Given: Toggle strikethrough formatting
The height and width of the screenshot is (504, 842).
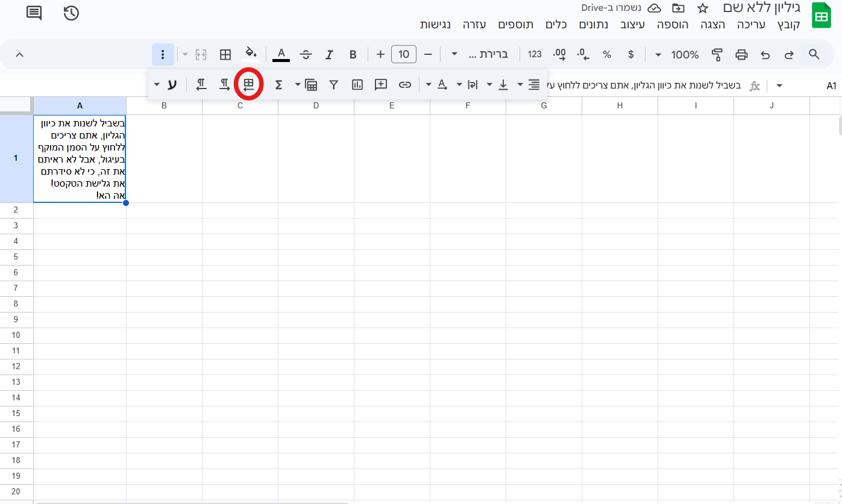Looking at the screenshot, I should tap(306, 55).
